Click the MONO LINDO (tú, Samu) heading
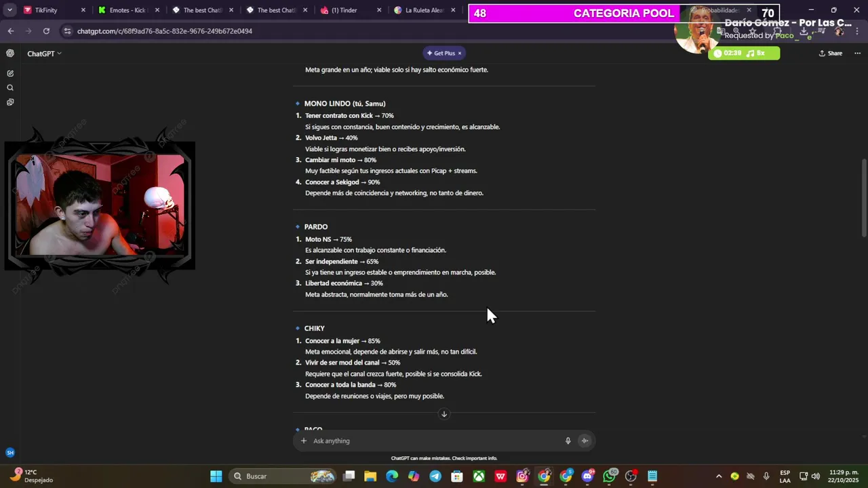The image size is (868, 488). click(x=344, y=104)
